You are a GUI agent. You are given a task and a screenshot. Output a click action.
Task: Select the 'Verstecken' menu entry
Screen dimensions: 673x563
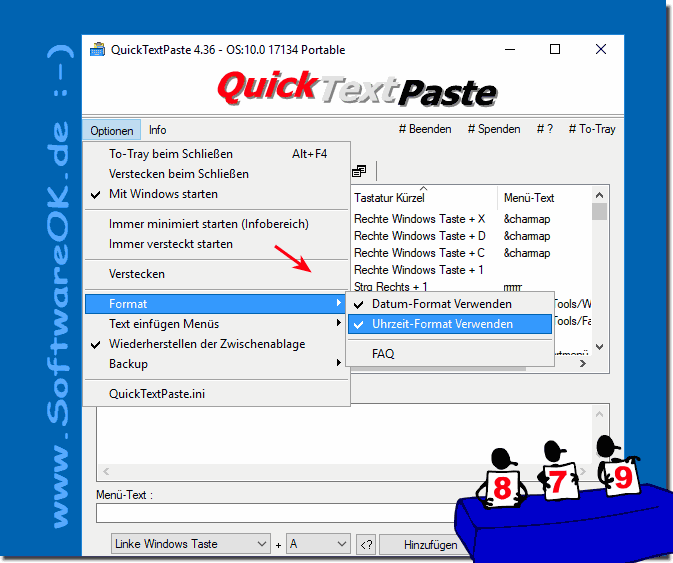click(217, 274)
